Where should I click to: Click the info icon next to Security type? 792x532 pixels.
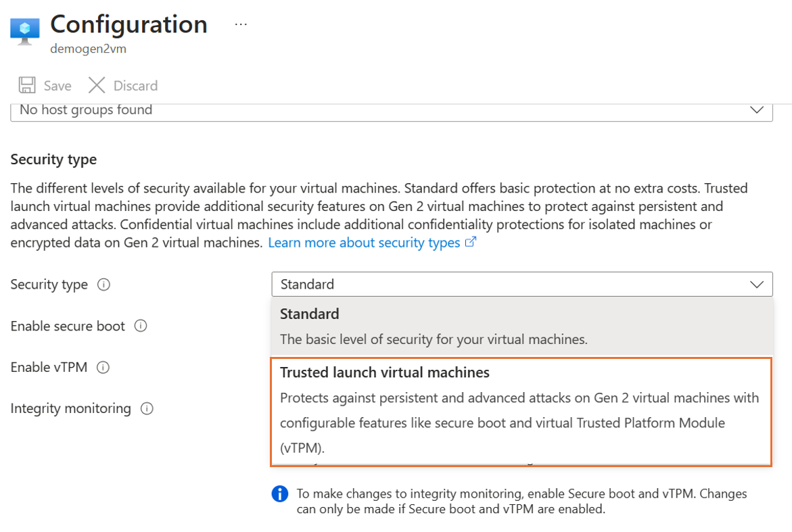pos(103,285)
